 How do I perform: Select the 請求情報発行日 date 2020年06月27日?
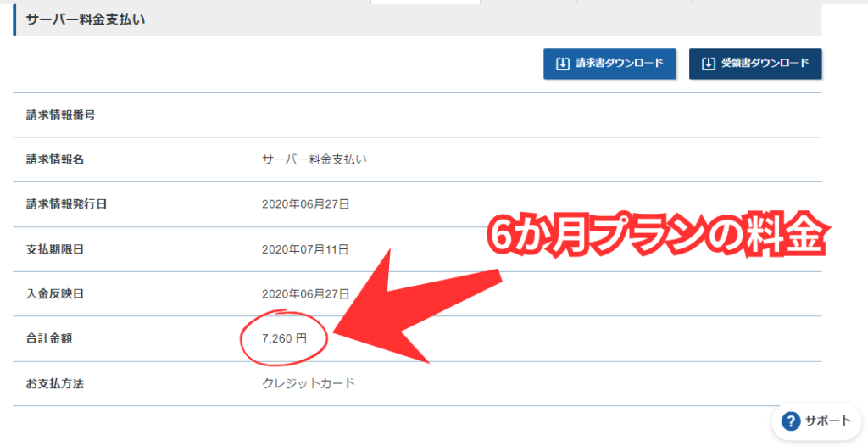pos(305,204)
